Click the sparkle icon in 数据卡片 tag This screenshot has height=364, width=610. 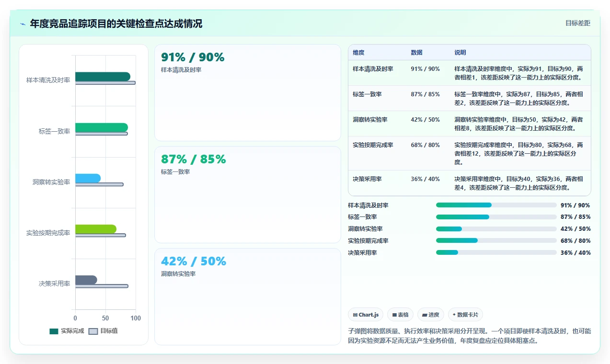pyautogui.click(x=454, y=315)
